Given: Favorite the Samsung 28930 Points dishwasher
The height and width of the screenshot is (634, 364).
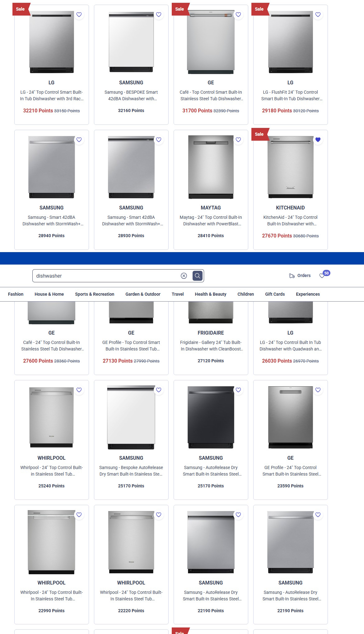Looking at the screenshot, I should click(159, 140).
